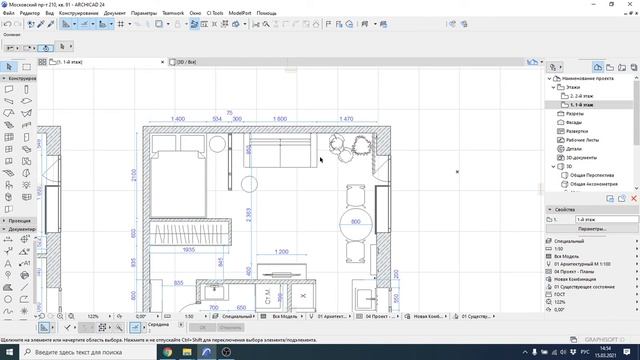The height and width of the screenshot is (360, 640).
Task: Open the Конструирование menu
Action: point(78,13)
